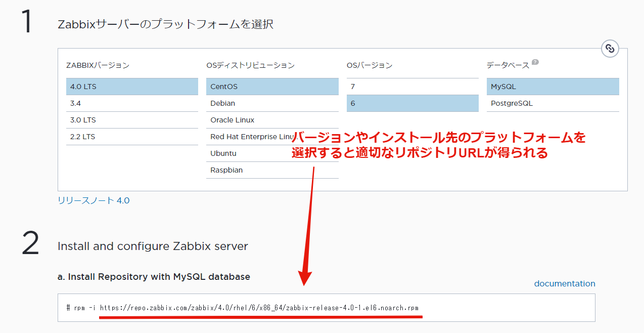Copy permalink using the chain link icon
This screenshot has width=644, height=333.
[610, 49]
